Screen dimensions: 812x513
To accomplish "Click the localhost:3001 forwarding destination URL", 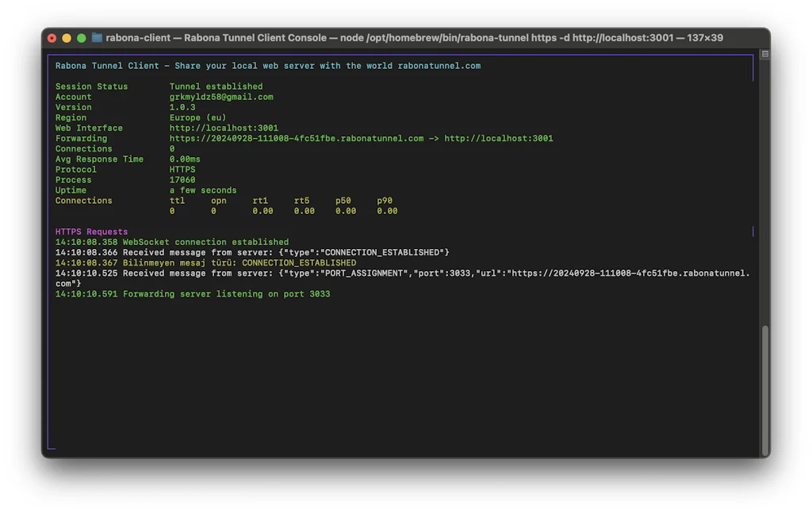I will [x=498, y=138].
